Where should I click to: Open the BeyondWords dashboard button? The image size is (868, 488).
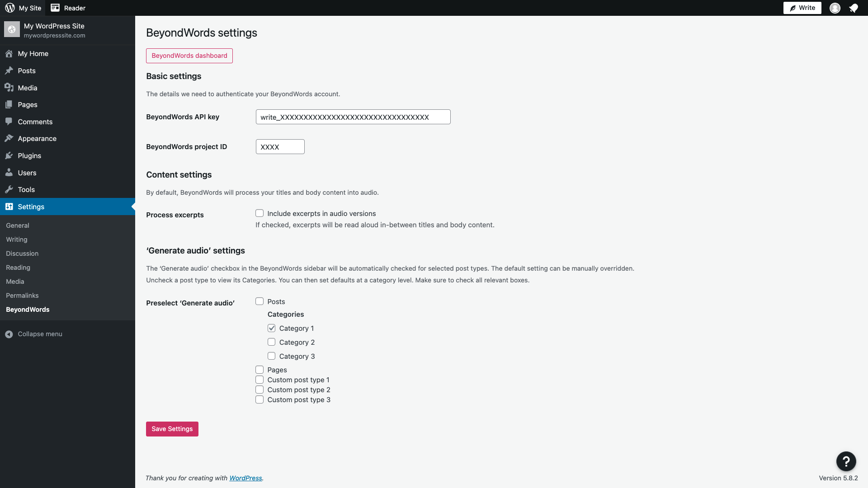click(x=189, y=56)
